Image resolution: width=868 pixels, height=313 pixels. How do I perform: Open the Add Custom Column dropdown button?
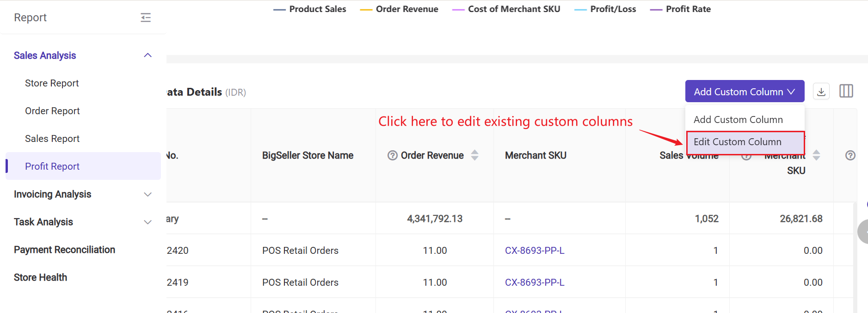(x=744, y=92)
